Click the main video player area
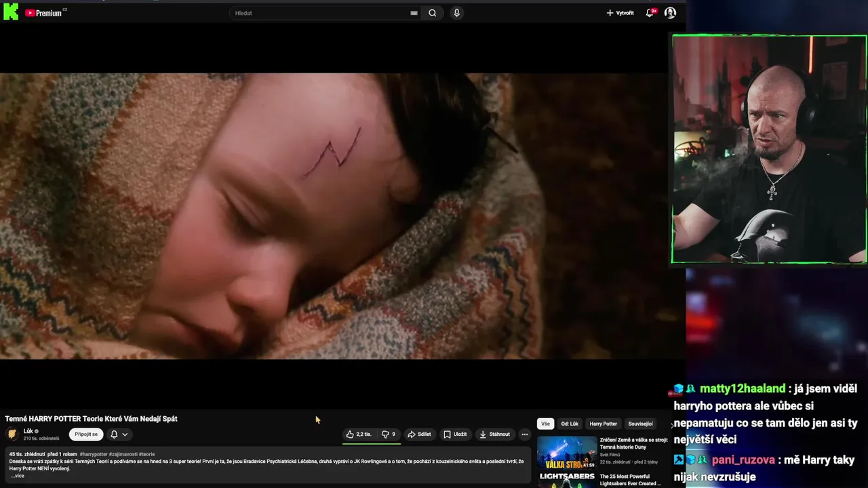This screenshot has width=868, height=488. pyautogui.click(x=334, y=216)
